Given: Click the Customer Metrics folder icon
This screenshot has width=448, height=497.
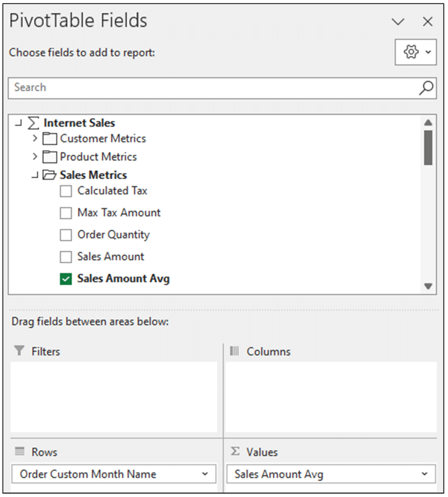Looking at the screenshot, I should click(x=50, y=139).
